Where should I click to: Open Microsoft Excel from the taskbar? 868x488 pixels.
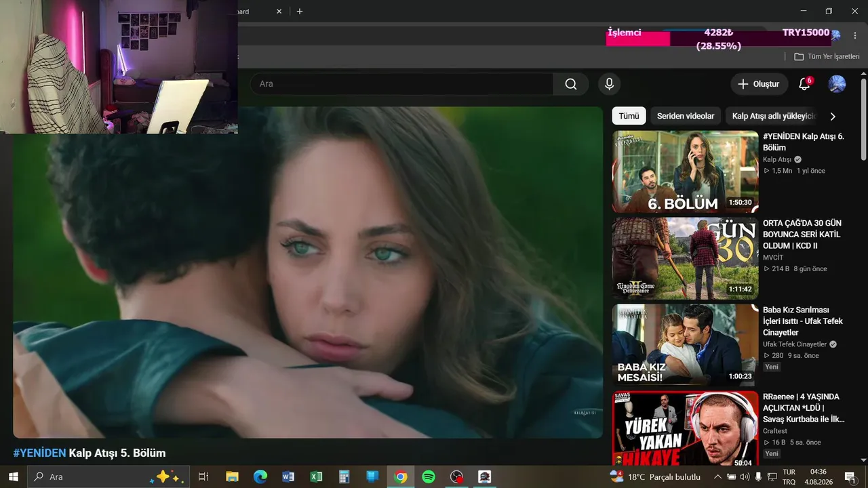click(x=316, y=476)
